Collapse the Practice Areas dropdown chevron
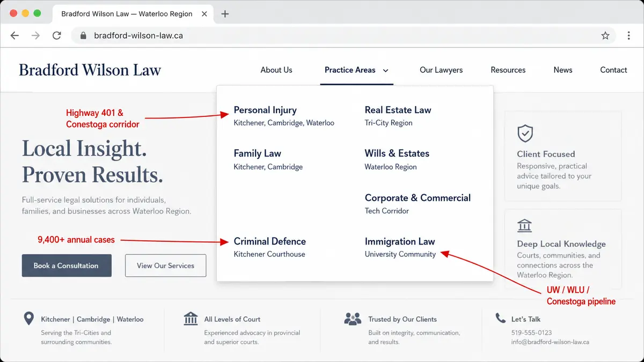The width and height of the screenshot is (644, 362). coord(385,70)
